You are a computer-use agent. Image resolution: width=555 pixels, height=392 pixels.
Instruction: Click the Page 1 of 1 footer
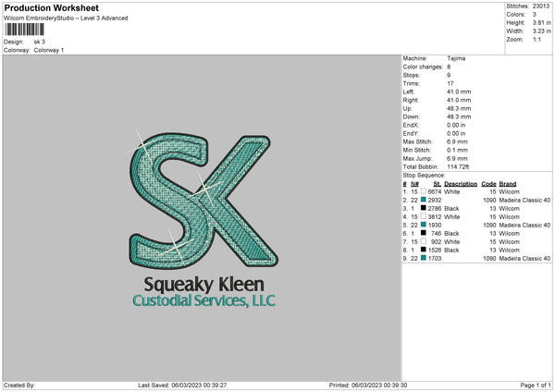(x=536, y=385)
